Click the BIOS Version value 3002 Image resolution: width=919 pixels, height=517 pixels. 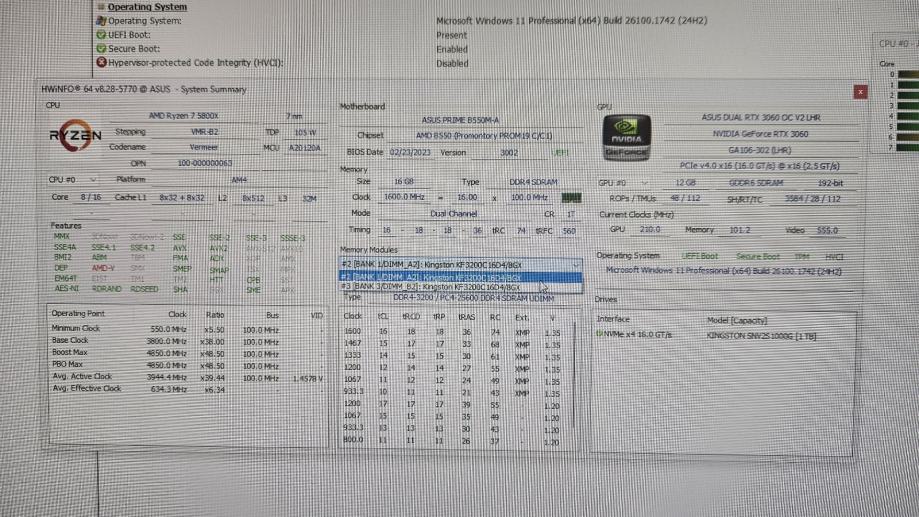click(509, 152)
